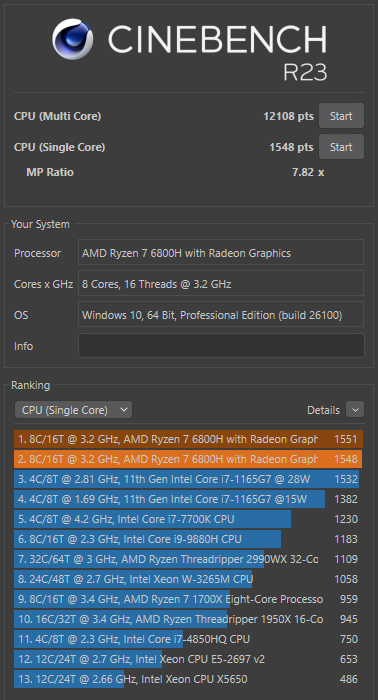Select the Xeon W-3265M ranking entry

[188, 579]
